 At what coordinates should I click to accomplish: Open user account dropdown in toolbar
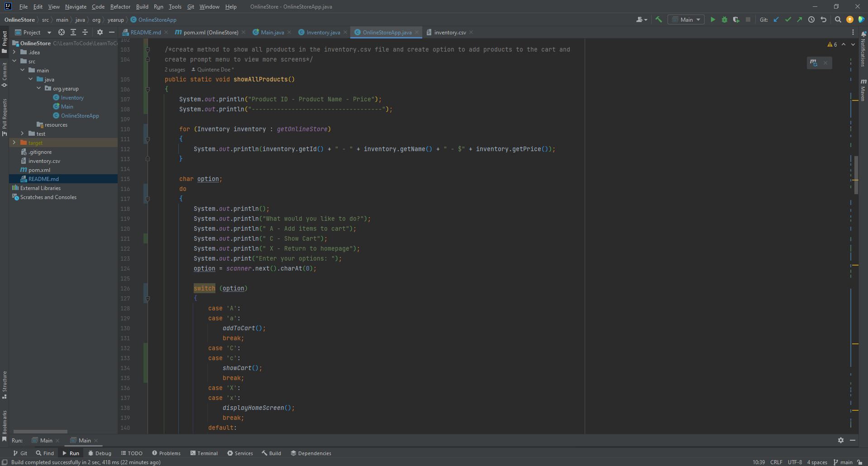(x=641, y=19)
